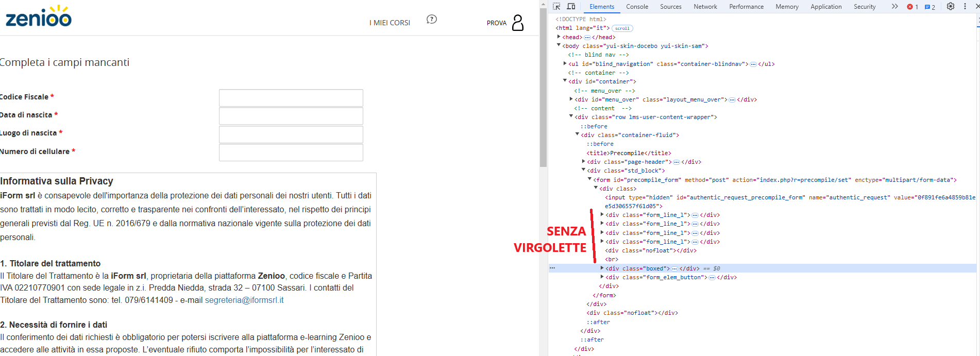980x356 pixels.
Task: Switch to the Network tab
Action: coord(705,7)
